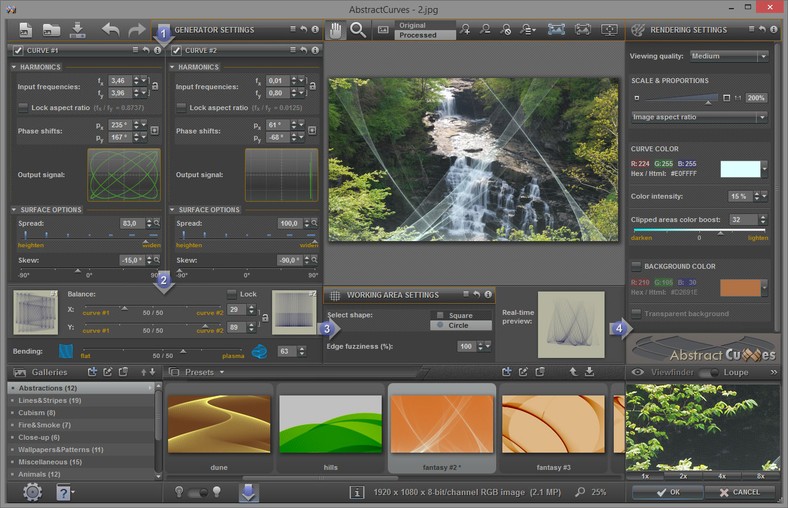Click the curve color light blue swatch
The image size is (788, 508).
pos(740,169)
